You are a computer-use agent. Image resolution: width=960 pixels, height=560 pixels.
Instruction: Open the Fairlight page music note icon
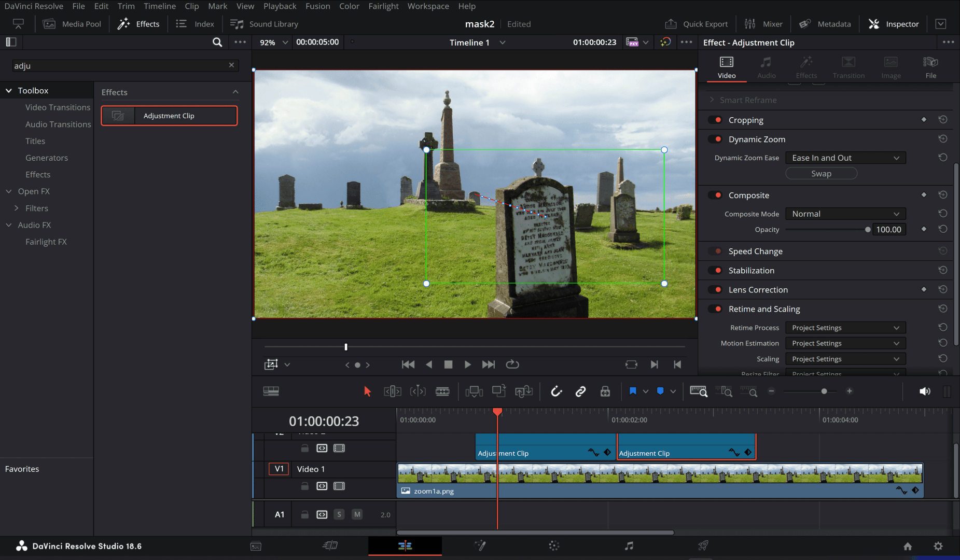[629, 545]
